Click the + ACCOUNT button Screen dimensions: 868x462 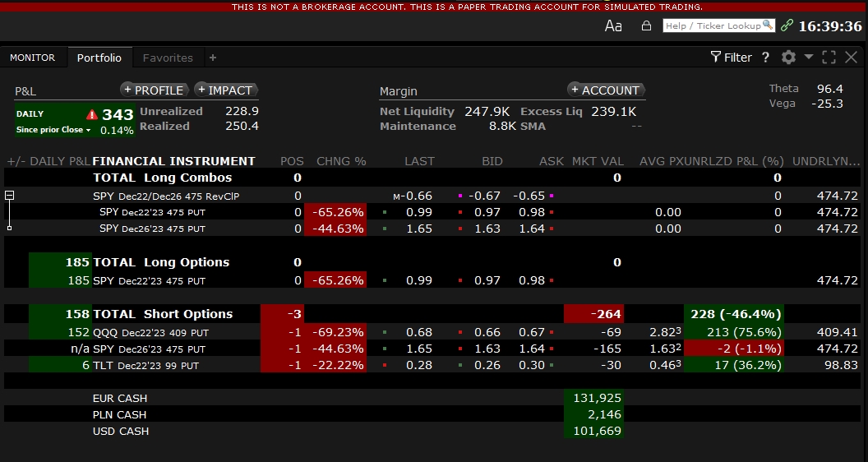click(x=606, y=90)
